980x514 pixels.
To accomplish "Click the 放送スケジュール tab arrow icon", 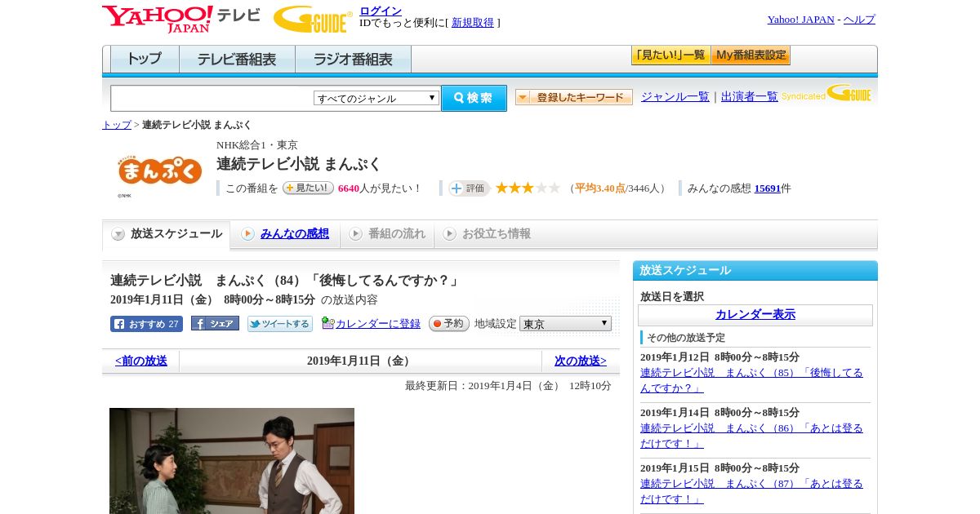I will tap(118, 234).
